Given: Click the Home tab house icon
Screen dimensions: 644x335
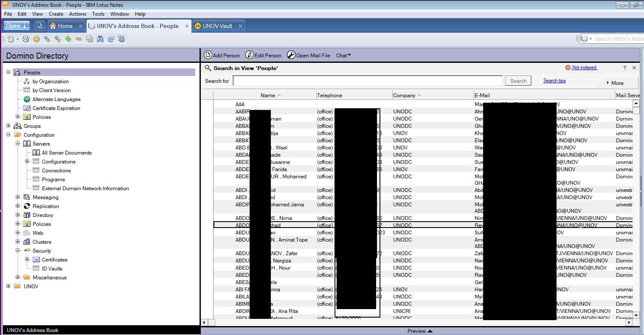Looking at the screenshot, I should tap(53, 26).
